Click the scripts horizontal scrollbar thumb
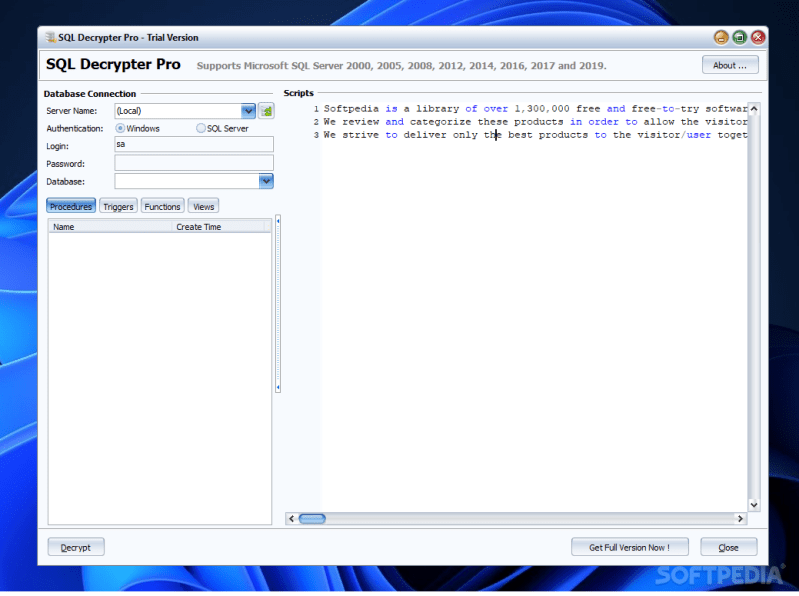This screenshot has height=596, width=799. coord(312,519)
